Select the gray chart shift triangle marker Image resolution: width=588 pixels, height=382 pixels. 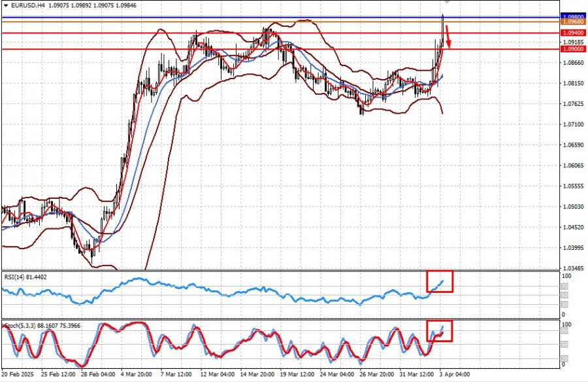[447, 1]
